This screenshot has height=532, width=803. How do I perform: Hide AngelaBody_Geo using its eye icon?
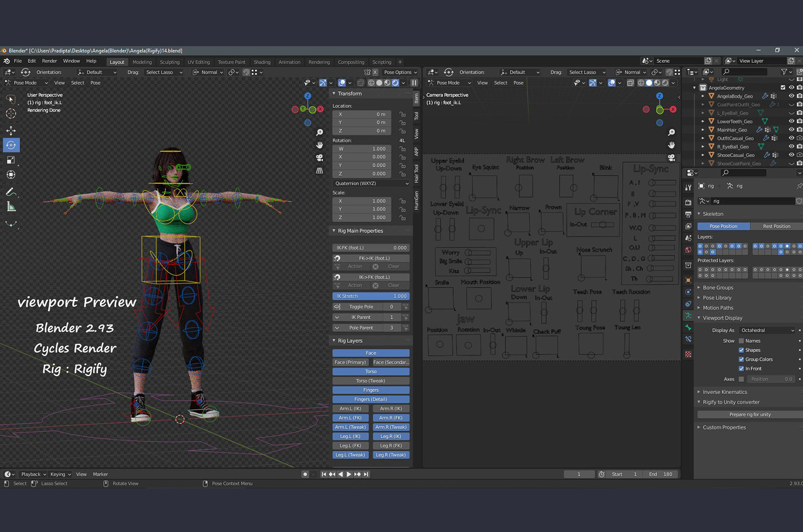(x=791, y=96)
